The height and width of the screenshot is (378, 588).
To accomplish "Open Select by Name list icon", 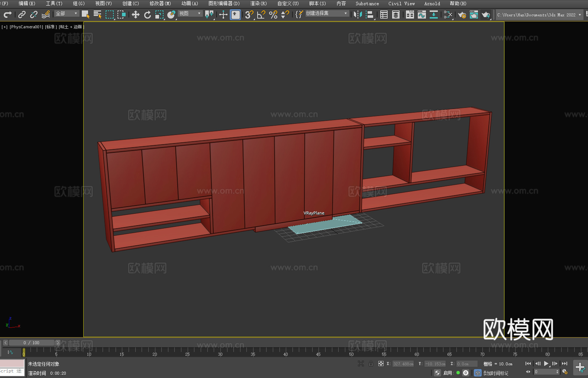I will click(97, 14).
